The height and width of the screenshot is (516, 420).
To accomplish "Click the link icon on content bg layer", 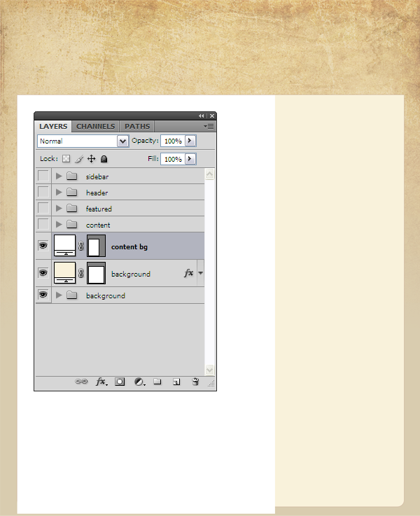I will (81, 246).
